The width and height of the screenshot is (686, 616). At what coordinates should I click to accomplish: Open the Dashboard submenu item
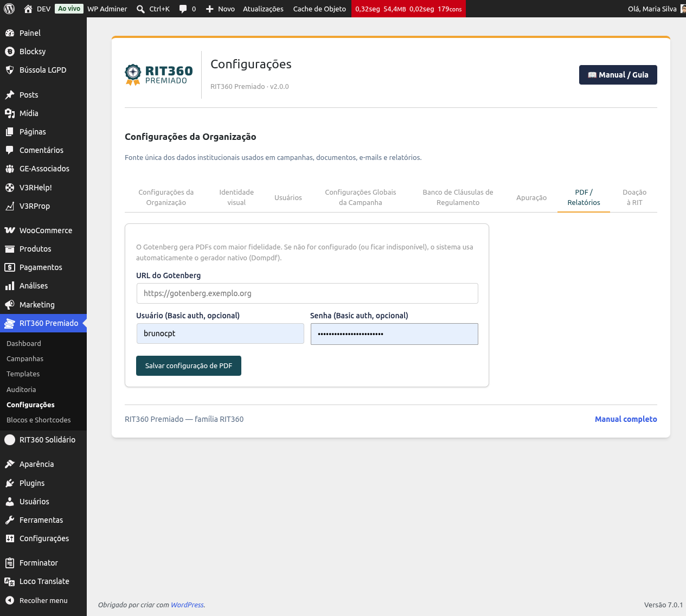(x=24, y=343)
